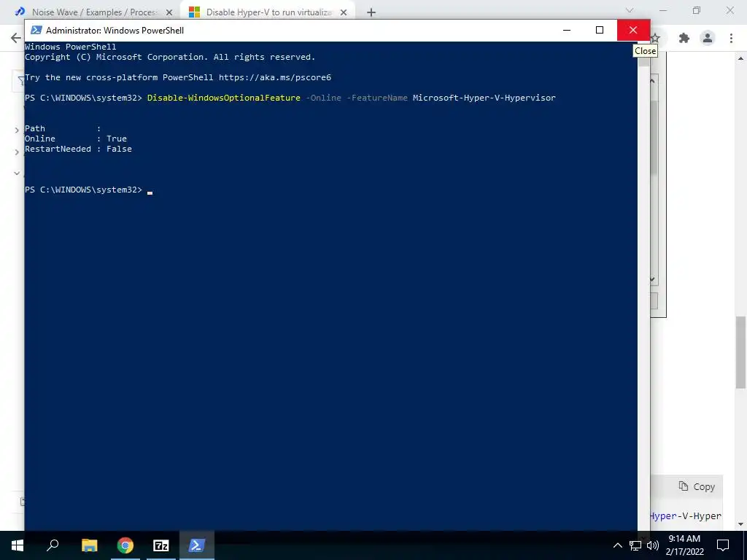Click the Chrome page scrollbar thumb
This screenshot has height=560, width=747.
[x=741, y=352]
